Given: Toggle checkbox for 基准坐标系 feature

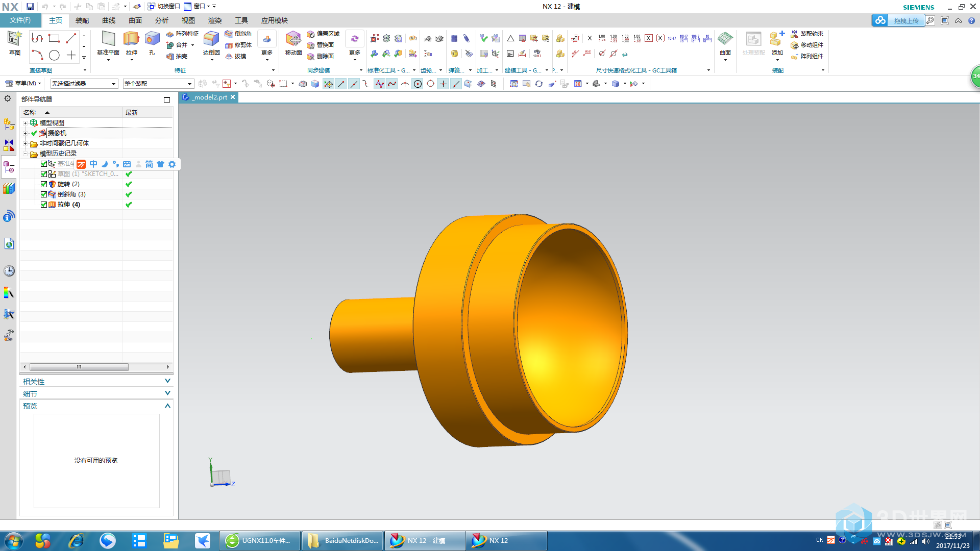Looking at the screenshot, I should pos(44,164).
